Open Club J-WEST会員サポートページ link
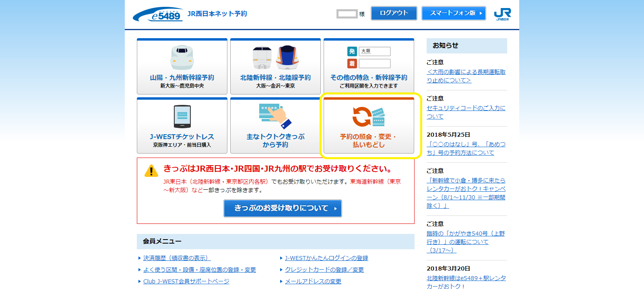Viewport: 644px width, 289px height. tap(186, 281)
